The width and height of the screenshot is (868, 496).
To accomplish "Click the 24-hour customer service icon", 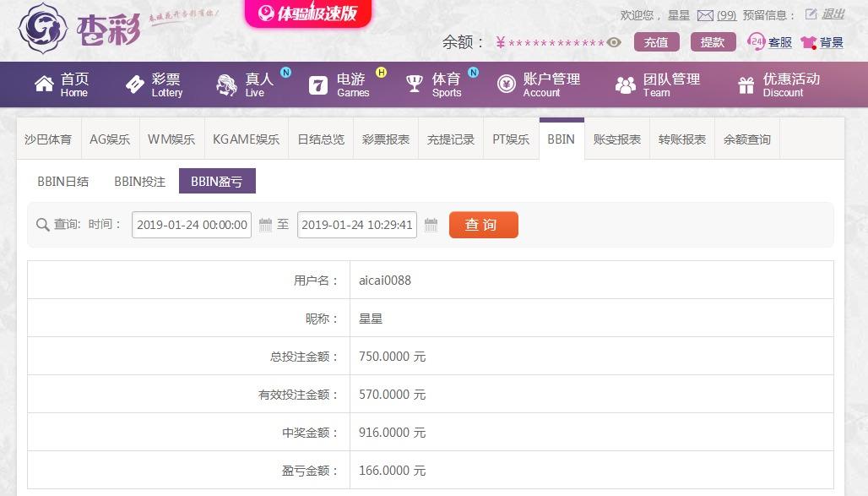I will pos(757,41).
